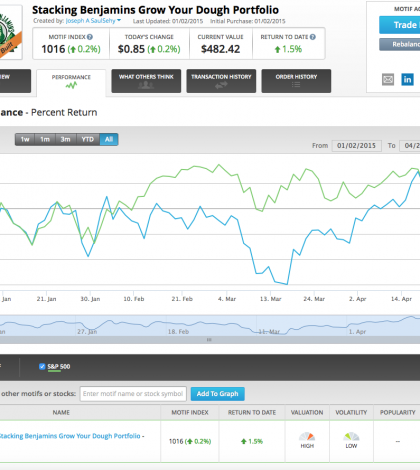Sort by POPULARITY column header

coord(397,412)
